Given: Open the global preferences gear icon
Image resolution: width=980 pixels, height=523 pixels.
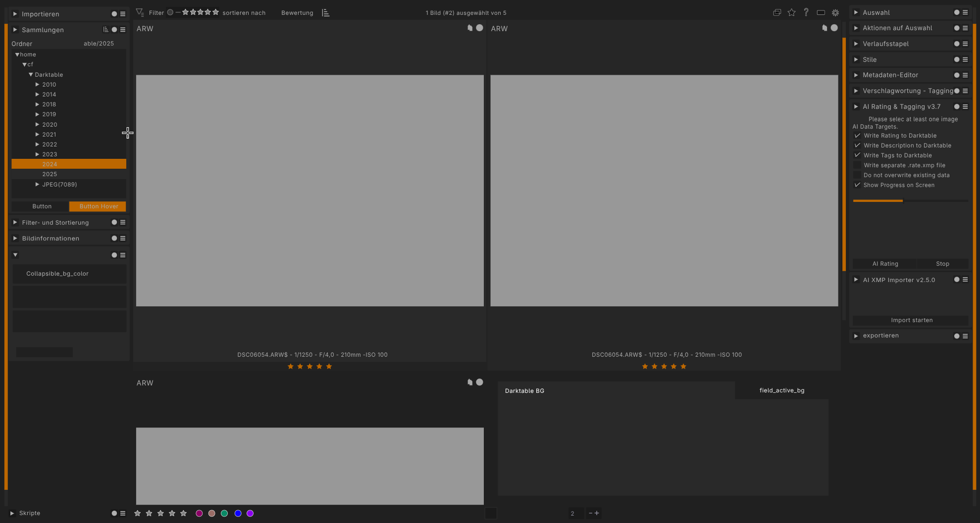Looking at the screenshot, I should [835, 13].
